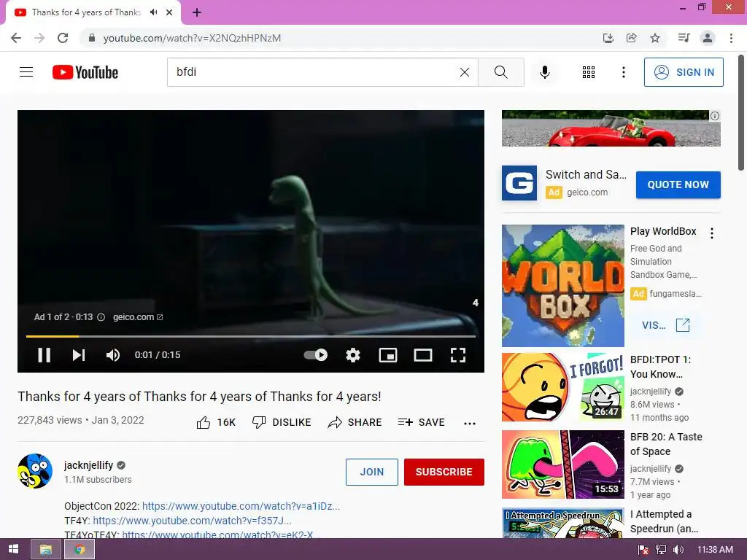Open more actions ellipsis under video
This screenshot has width=747, height=560.
tap(470, 424)
